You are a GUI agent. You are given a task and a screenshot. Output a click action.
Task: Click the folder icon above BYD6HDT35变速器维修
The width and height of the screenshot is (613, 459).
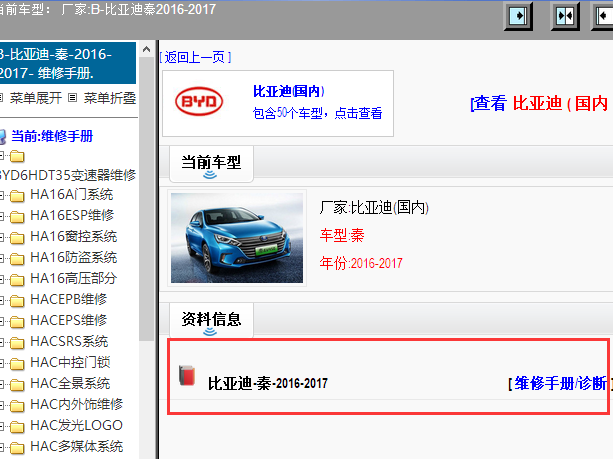coord(17,156)
